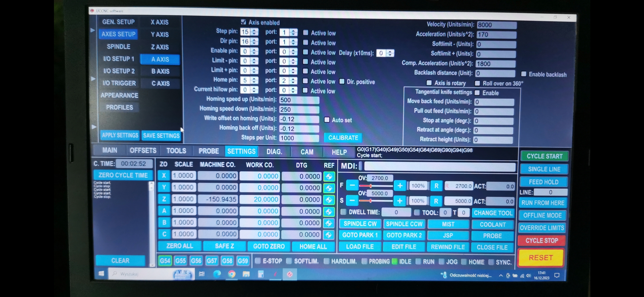Open calculator app from taskbar
This screenshot has height=297, width=644.
(261, 274)
